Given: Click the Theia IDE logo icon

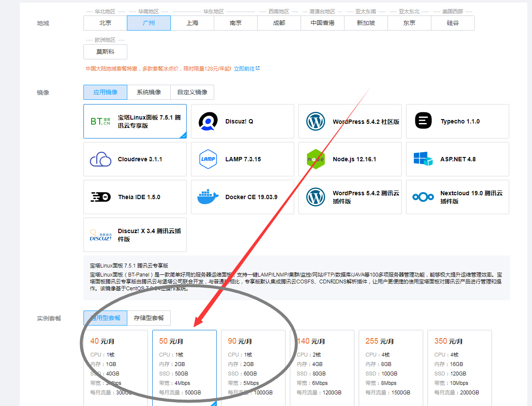Looking at the screenshot, I should tap(101, 197).
